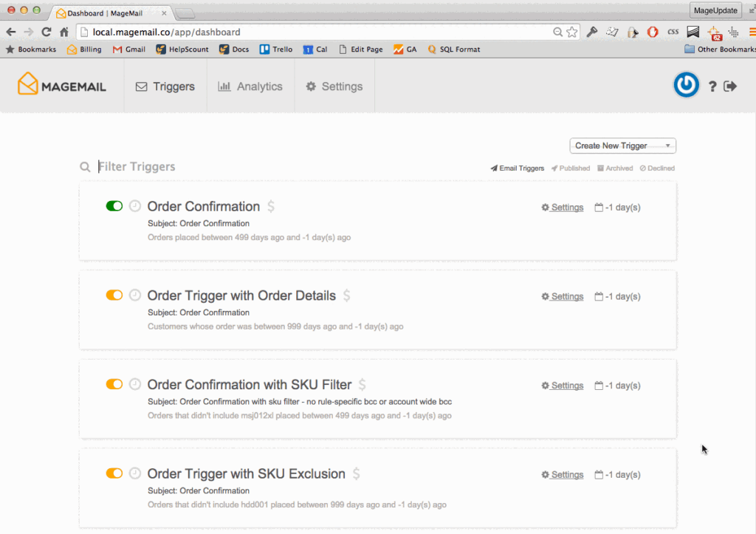Toggle Order Trigger with SKU Exclusion switch
The width and height of the screenshot is (756, 534).
(114, 473)
